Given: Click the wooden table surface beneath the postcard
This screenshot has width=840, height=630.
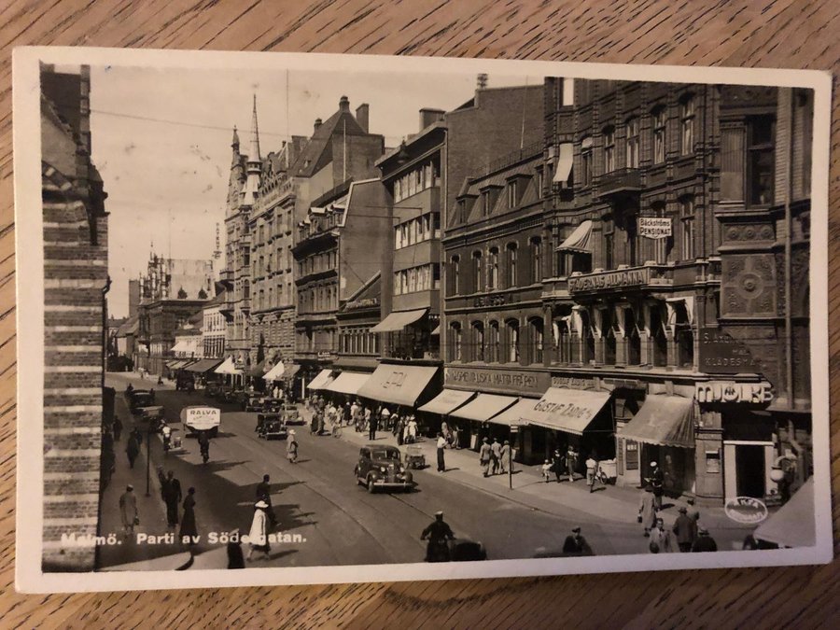Looking at the screenshot, I should tap(420, 607).
